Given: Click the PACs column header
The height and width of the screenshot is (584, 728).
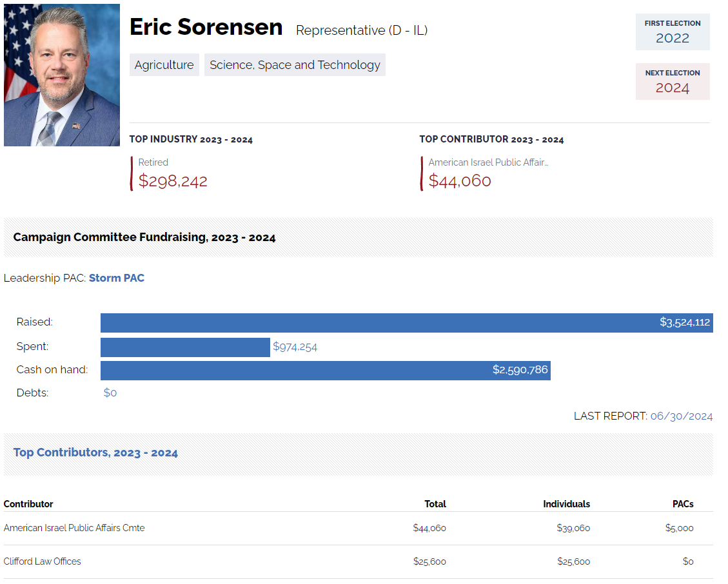Looking at the screenshot, I should [x=683, y=504].
